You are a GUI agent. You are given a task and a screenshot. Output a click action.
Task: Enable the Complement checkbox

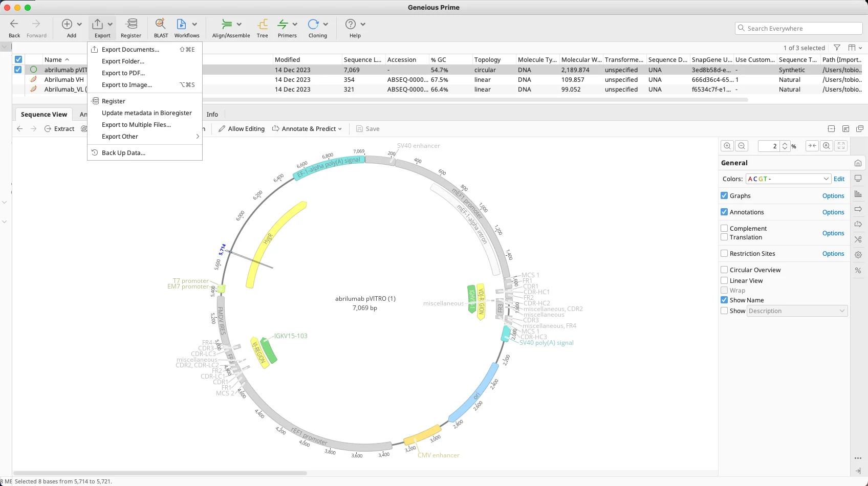(x=724, y=228)
